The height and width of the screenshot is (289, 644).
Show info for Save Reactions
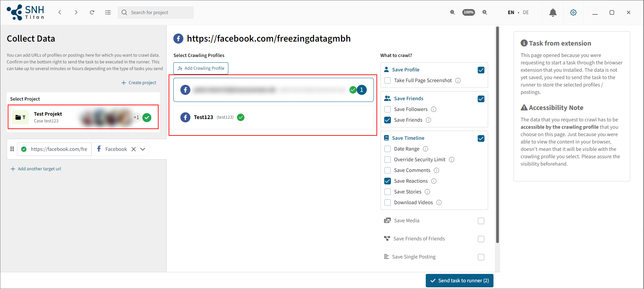coord(434,181)
